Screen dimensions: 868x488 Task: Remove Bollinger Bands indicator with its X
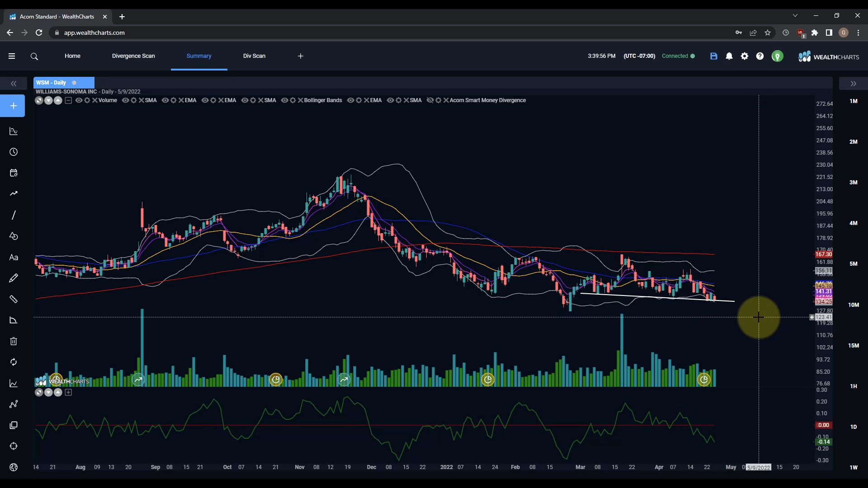301,100
